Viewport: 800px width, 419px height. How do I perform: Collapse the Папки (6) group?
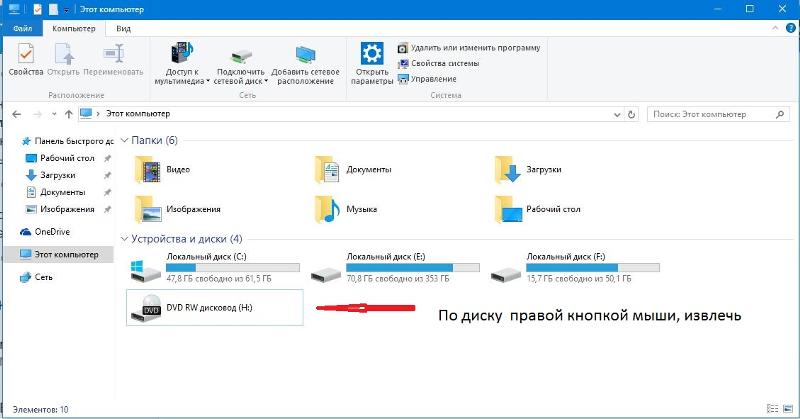point(124,140)
